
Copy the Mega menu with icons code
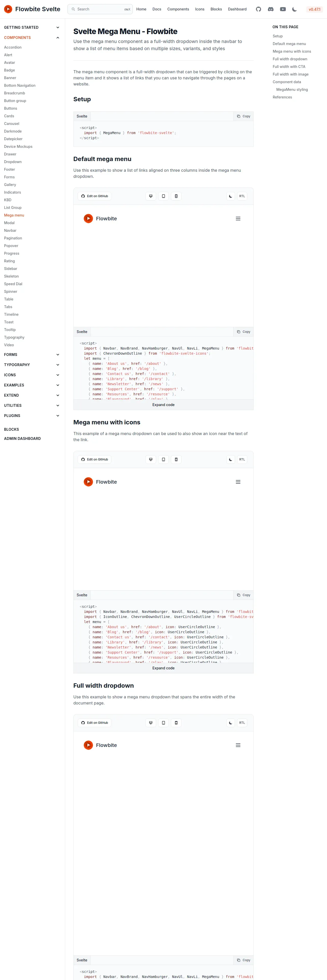pos(244,595)
